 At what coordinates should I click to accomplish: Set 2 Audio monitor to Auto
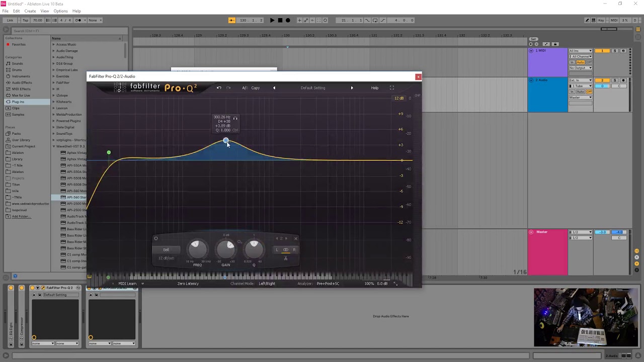pos(580,92)
